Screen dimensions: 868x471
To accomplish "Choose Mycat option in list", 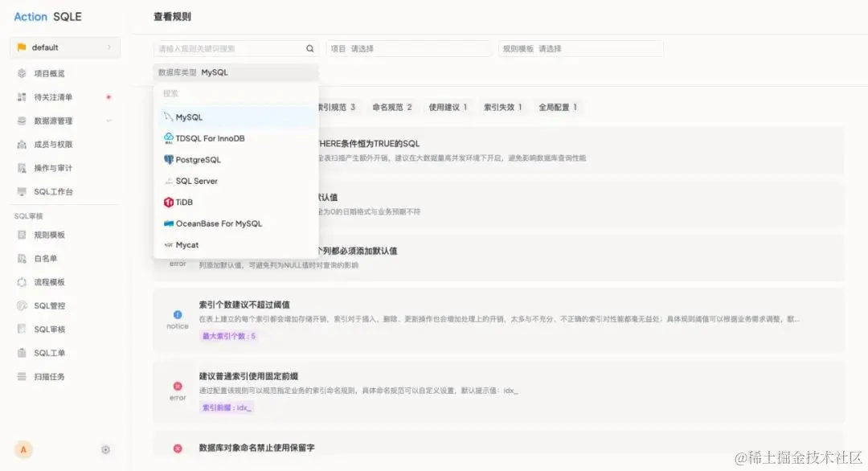I will [235, 244].
